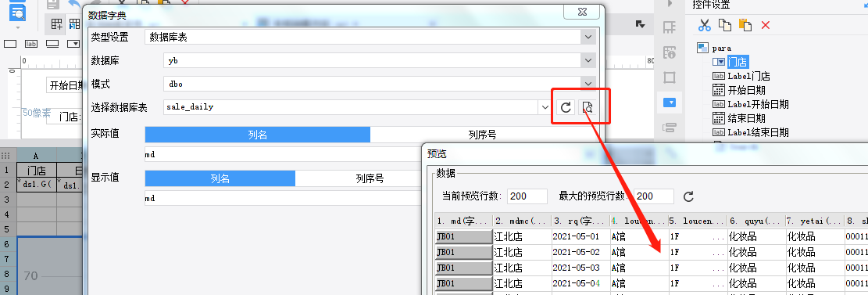Click the collapse arrow on right sidebar

click(x=670, y=4)
